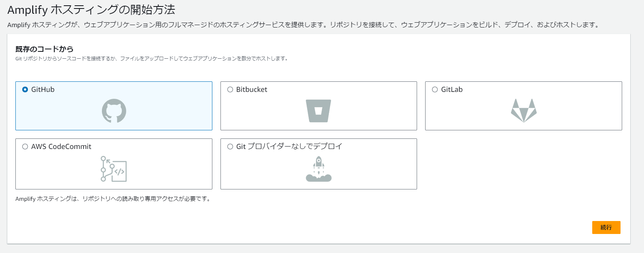Screen dimensions: 644x253
Task: Click the GitHub text label
Action: [43, 89]
